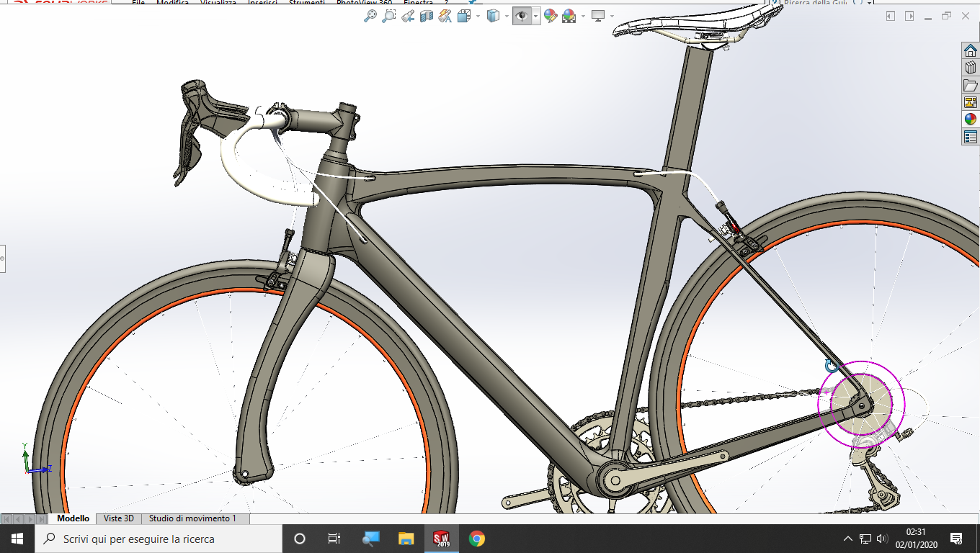Open the View Palette task pane tab
Image resolution: width=980 pixels, height=553 pixels.
click(x=971, y=102)
